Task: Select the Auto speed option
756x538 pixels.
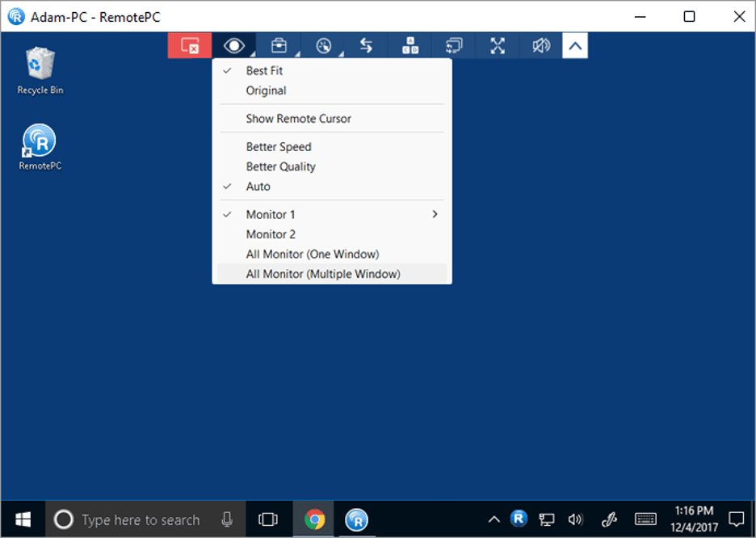Action: pos(258,186)
